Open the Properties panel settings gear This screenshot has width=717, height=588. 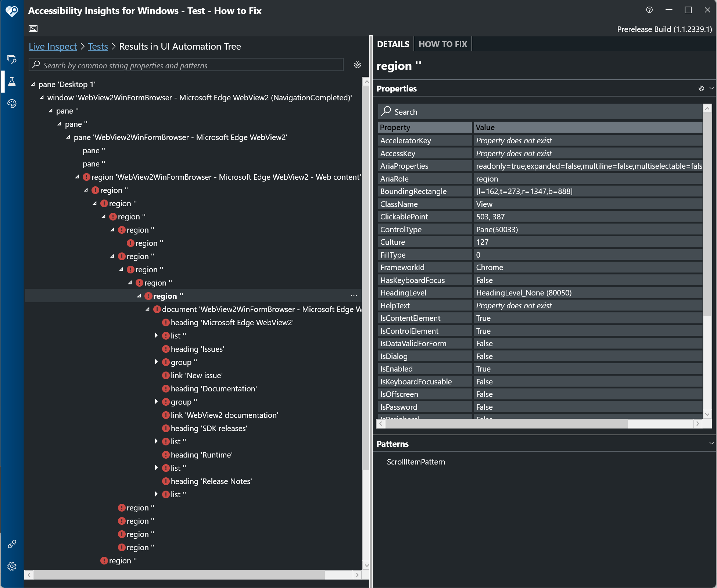coord(701,88)
